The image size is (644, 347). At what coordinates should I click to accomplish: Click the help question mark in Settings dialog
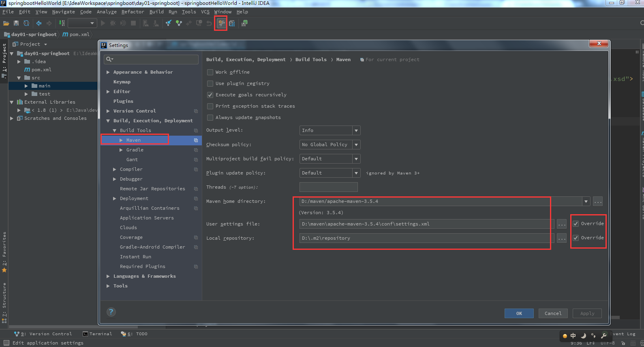click(111, 312)
